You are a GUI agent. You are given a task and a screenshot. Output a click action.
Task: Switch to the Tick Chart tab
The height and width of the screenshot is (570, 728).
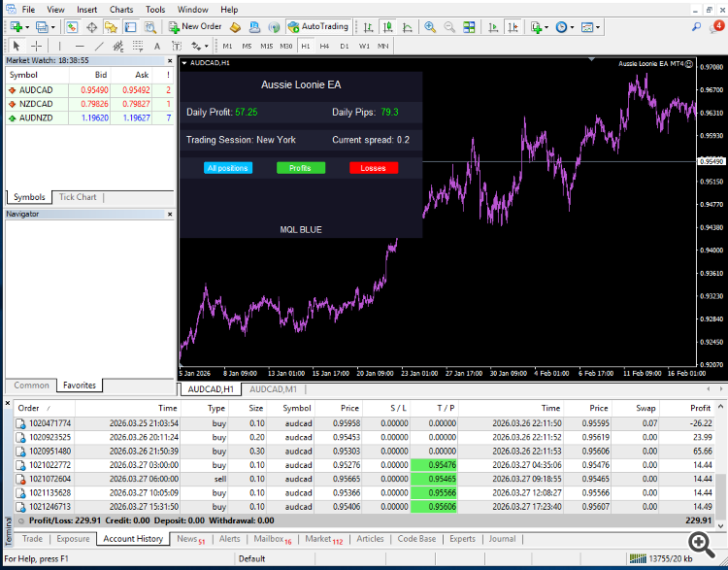click(78, 197)
